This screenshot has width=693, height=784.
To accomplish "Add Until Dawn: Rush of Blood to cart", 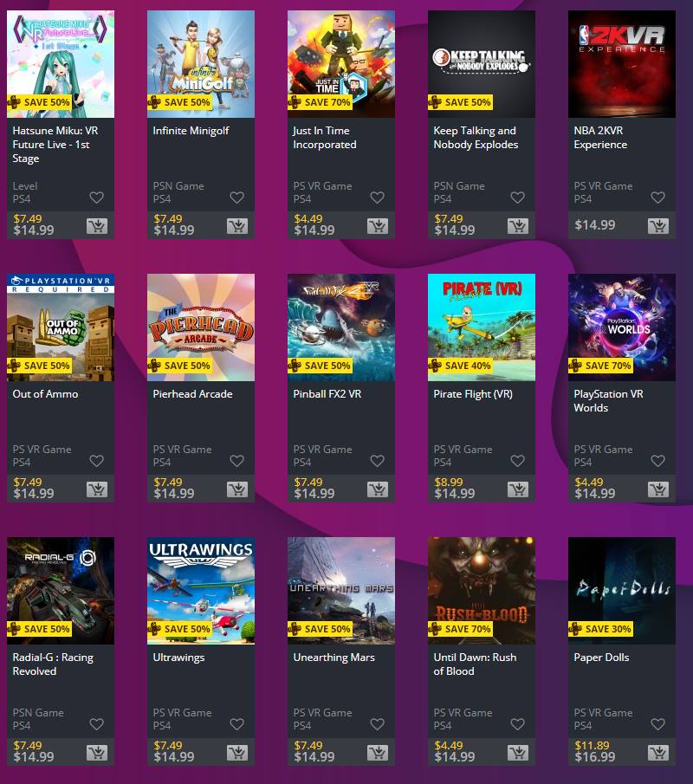I will 518,753.
